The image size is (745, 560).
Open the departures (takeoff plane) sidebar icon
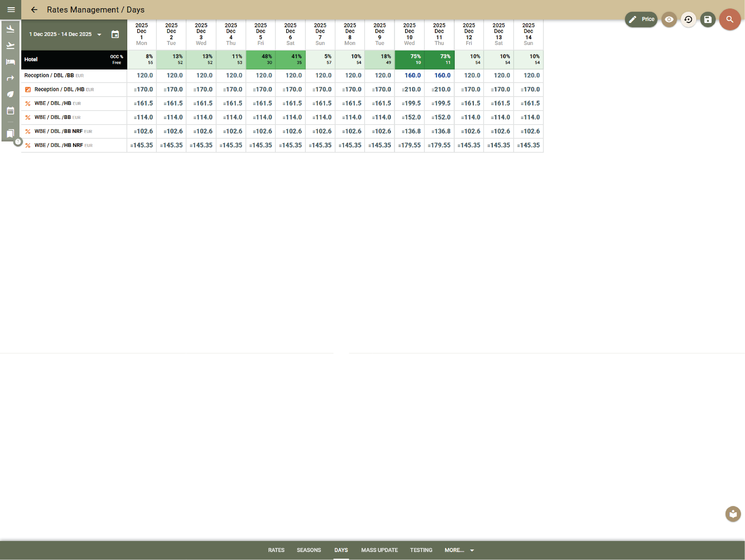(10, 45)
